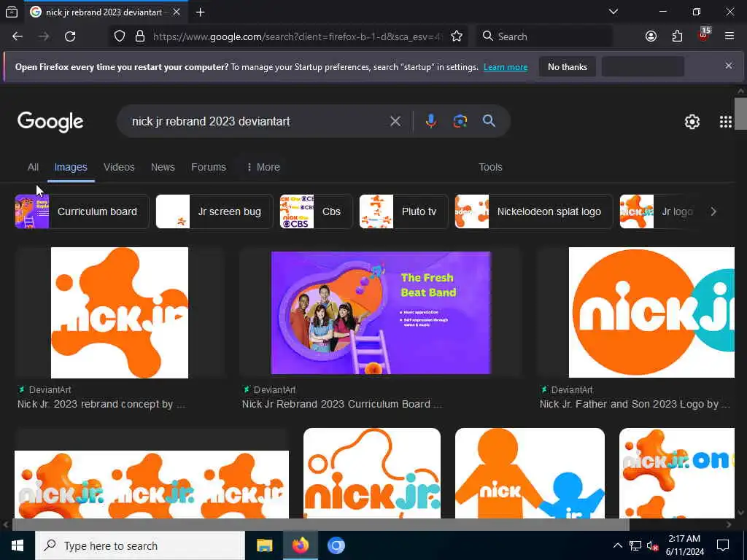Click in the Firefox Search box
747x560 pixels.
(x=546, y=36)
